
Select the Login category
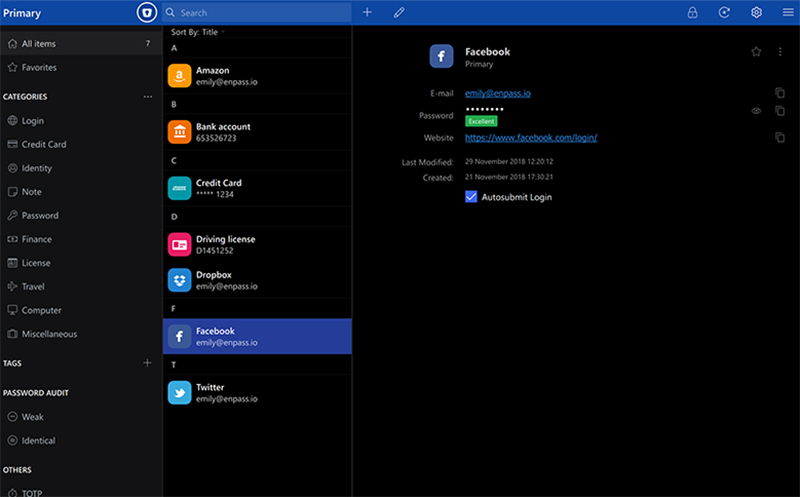[81, 121]
